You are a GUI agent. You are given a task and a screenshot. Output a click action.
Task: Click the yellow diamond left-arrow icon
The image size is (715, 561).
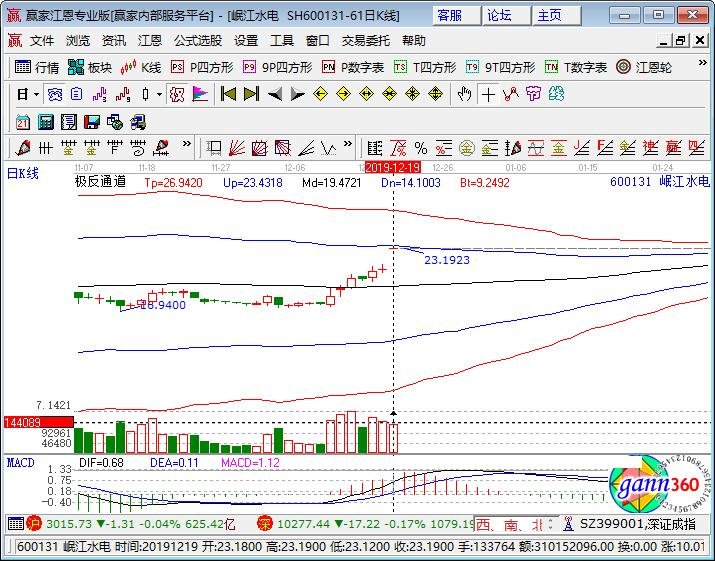pos(321,94)
